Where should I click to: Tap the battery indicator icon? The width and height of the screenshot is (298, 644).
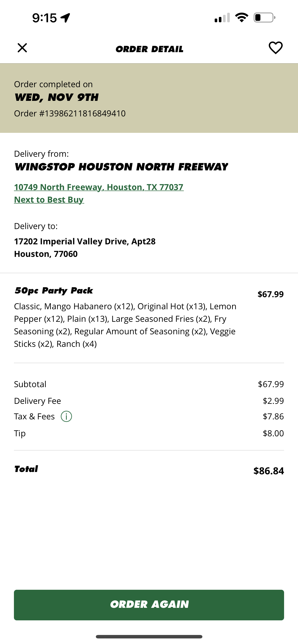(x=264, y=18)
